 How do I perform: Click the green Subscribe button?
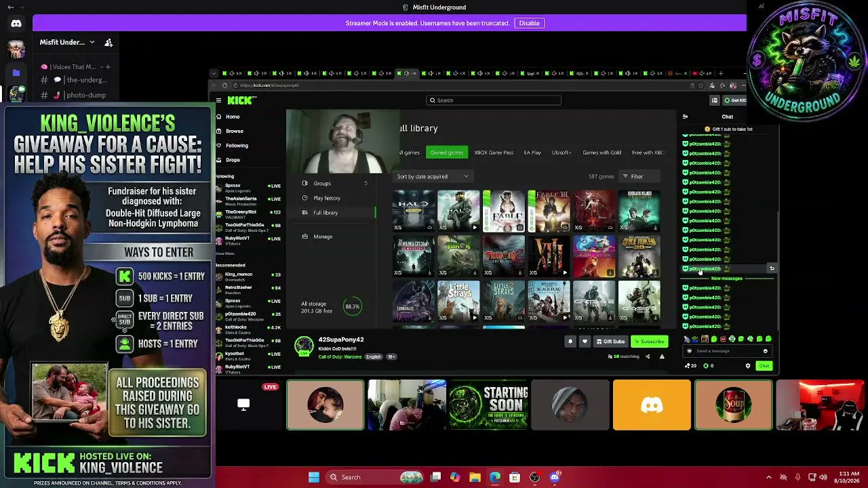click(x=649, y=342)
